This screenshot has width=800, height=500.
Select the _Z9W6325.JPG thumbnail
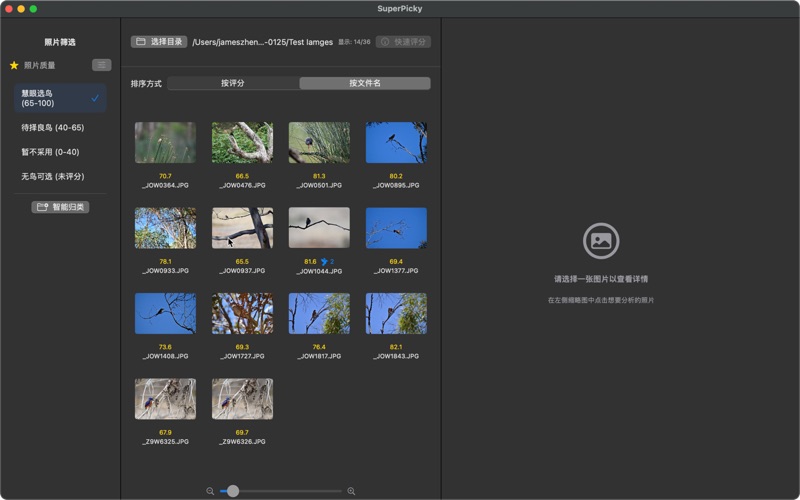(x=165, y=398)
